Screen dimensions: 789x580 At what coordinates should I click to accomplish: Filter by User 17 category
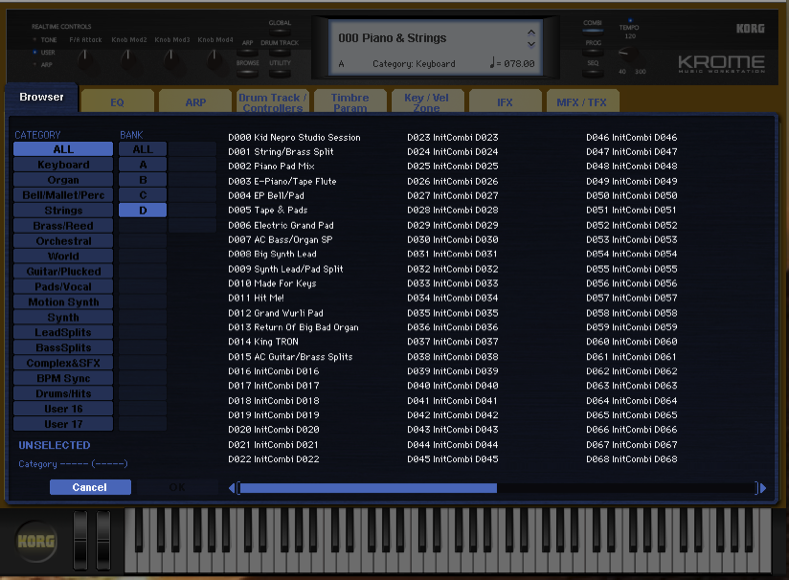(x=63, y=424)
